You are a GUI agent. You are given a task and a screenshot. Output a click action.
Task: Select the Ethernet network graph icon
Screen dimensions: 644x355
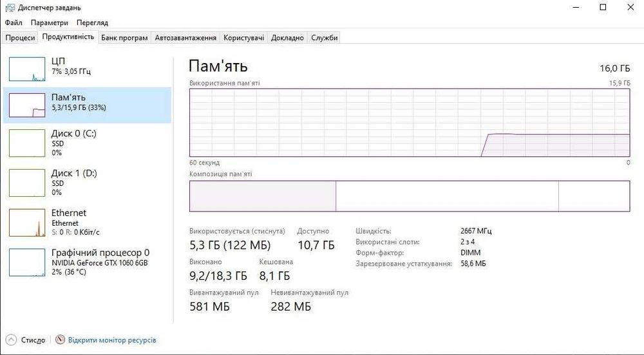coord(27,222)
